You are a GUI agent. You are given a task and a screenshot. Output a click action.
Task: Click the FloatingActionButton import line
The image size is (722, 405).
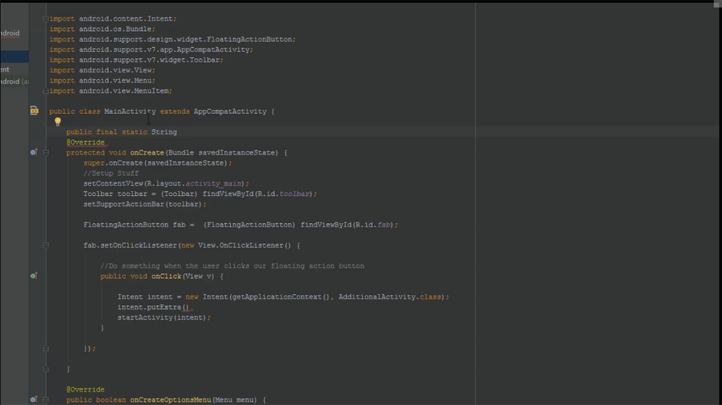pyautogui.click(x=172, y=40)
